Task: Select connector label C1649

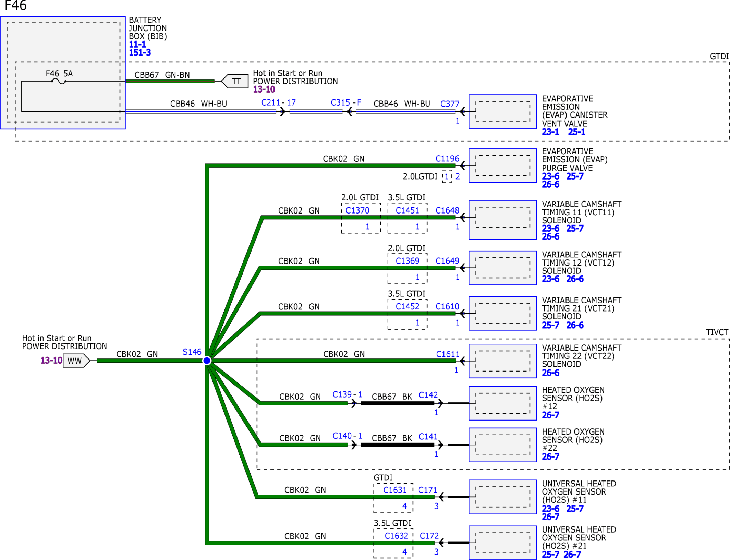Action: point(447,261)
